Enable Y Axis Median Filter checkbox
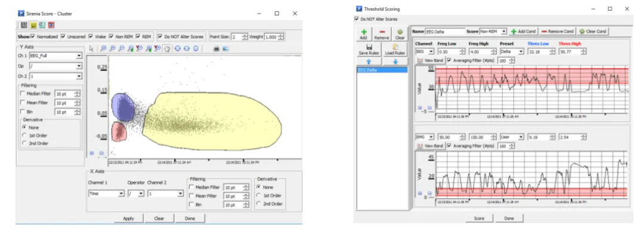Screen dimensions: 644x235 click(23, 94)
